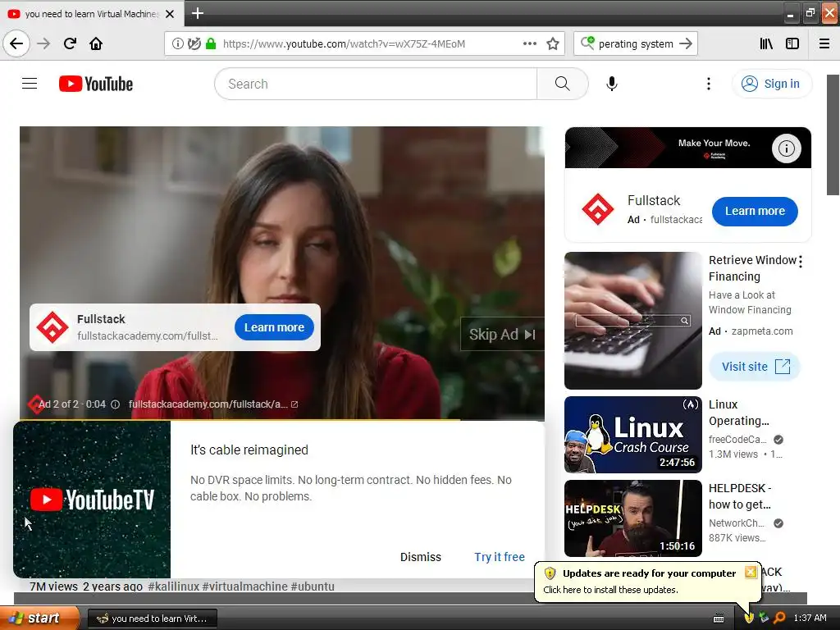This screenshot has height=630, width=840.
Task: Open YouTube settings three-dot menu
Action: (709, 84)
